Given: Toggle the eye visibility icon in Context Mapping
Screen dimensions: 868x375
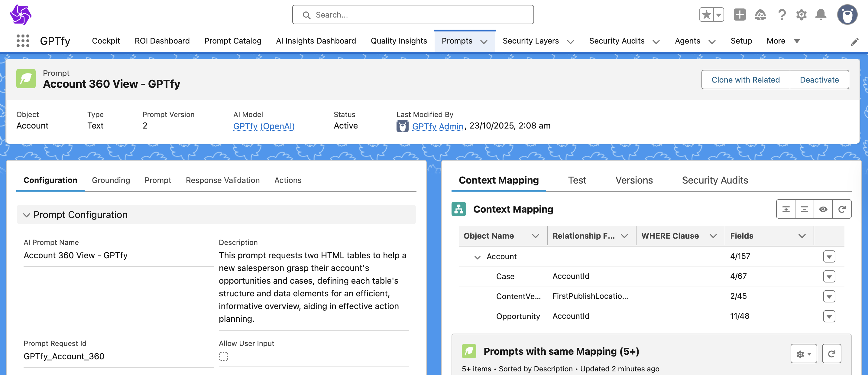Looking at the screenshot, I should (823, 209).
